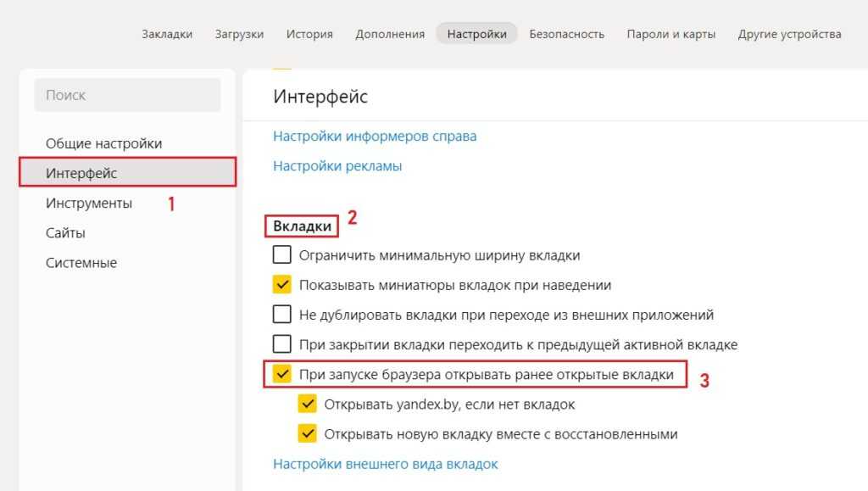The height and width of the screenshot is (491, 868).
Task: Select Общие настройки in sidebar
Action: point(103,143)
